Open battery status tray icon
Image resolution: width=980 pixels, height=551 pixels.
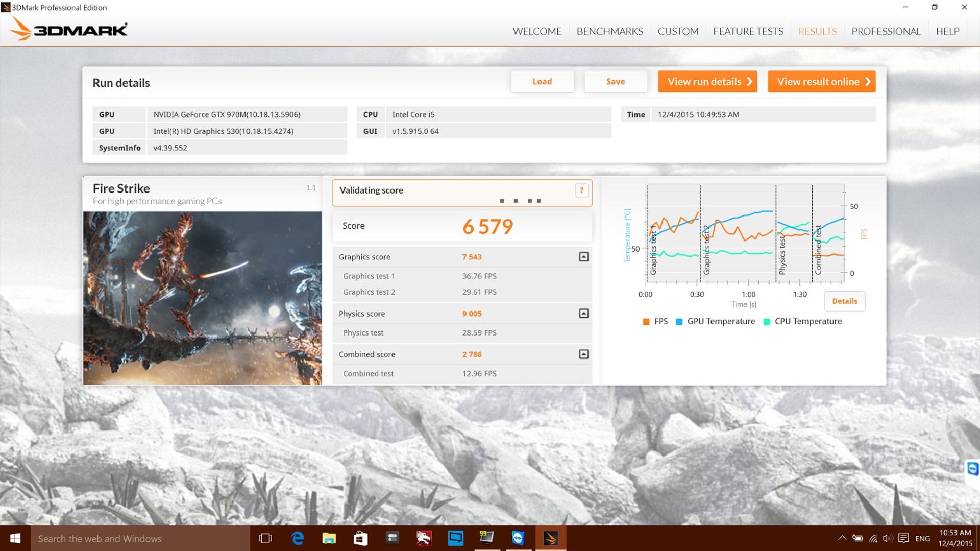pos(857,539)
